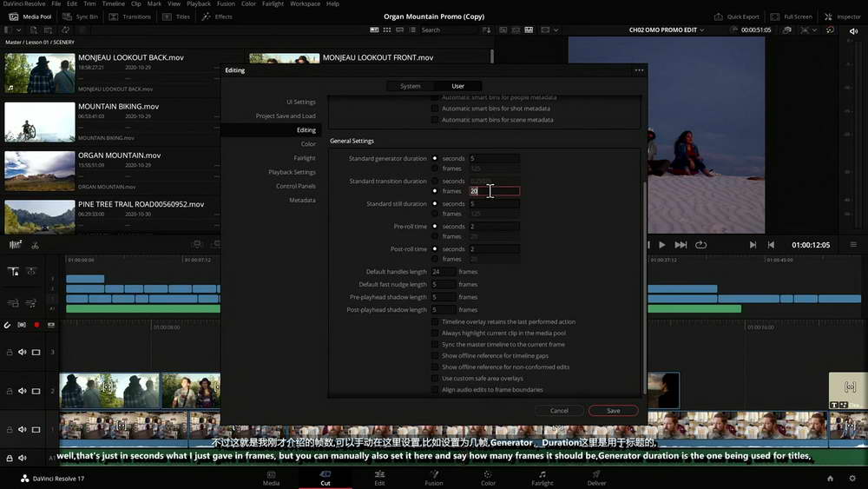Switch viewer to Full Screen
868x489 pixels.
(x=792, y=17)
